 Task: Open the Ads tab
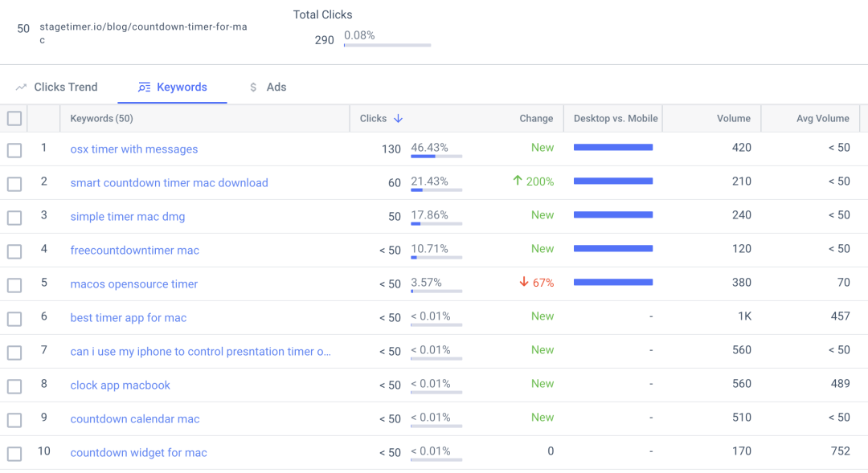[268, 87]
